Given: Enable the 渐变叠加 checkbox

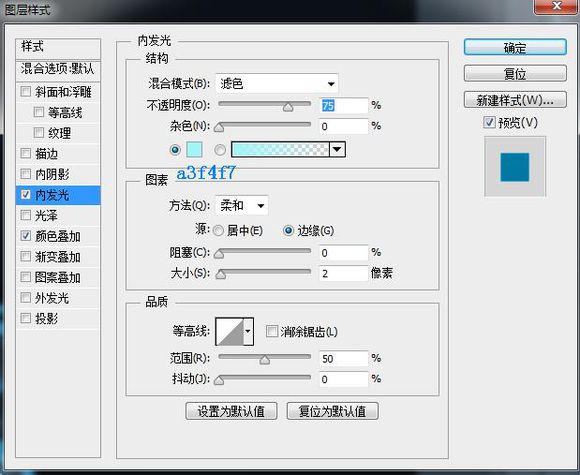Looking at the screenshot, I should [26, 256].
